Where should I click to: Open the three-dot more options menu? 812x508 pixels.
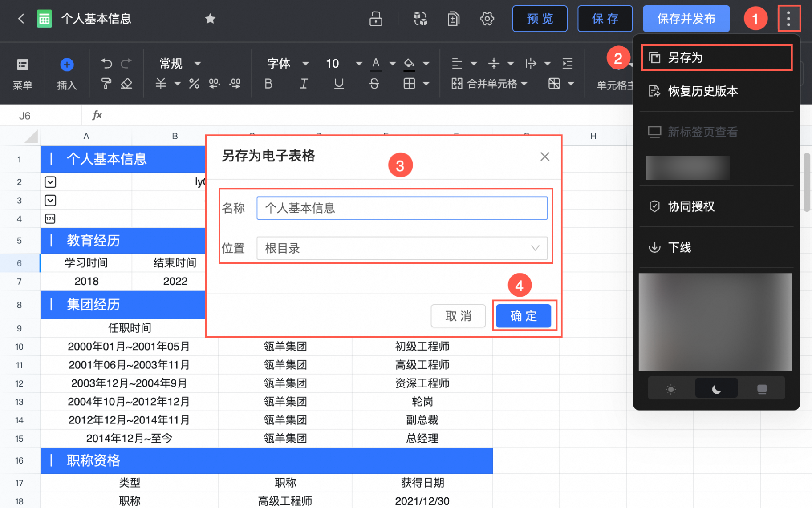pyautogui.click(x=788, y=19)
